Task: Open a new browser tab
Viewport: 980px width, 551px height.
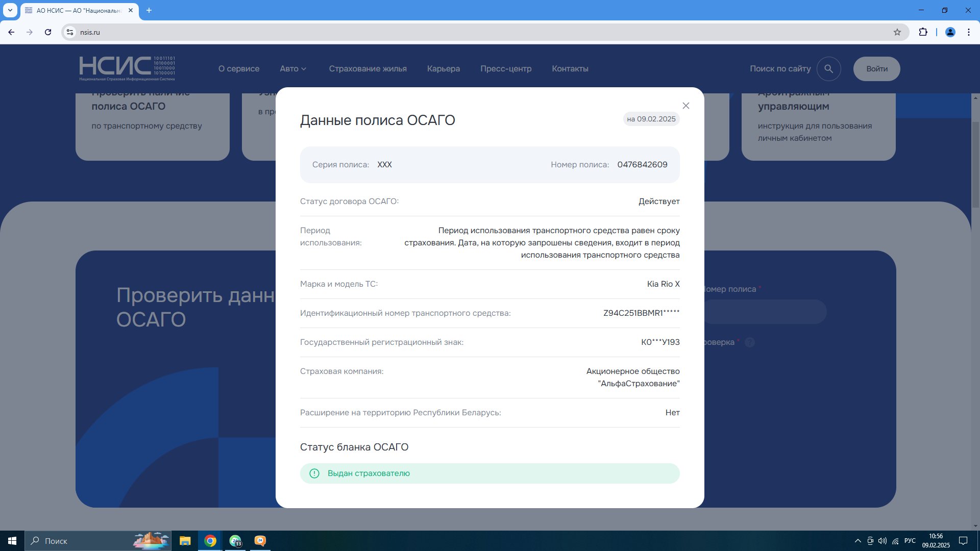Action: 149,10
